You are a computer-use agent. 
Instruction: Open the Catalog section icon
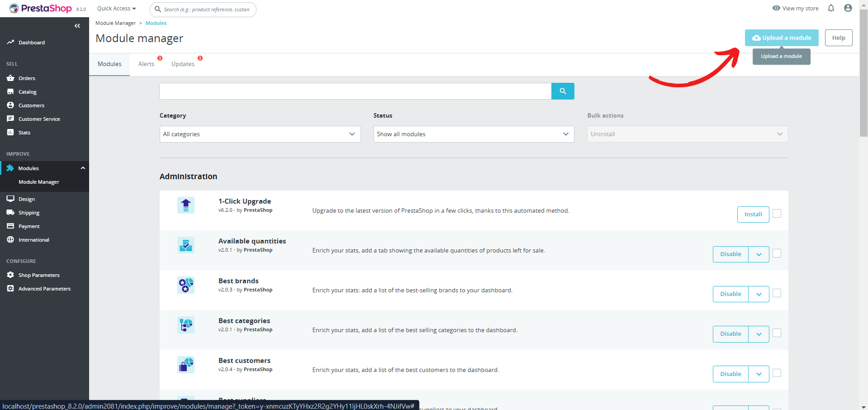[10, 91]
